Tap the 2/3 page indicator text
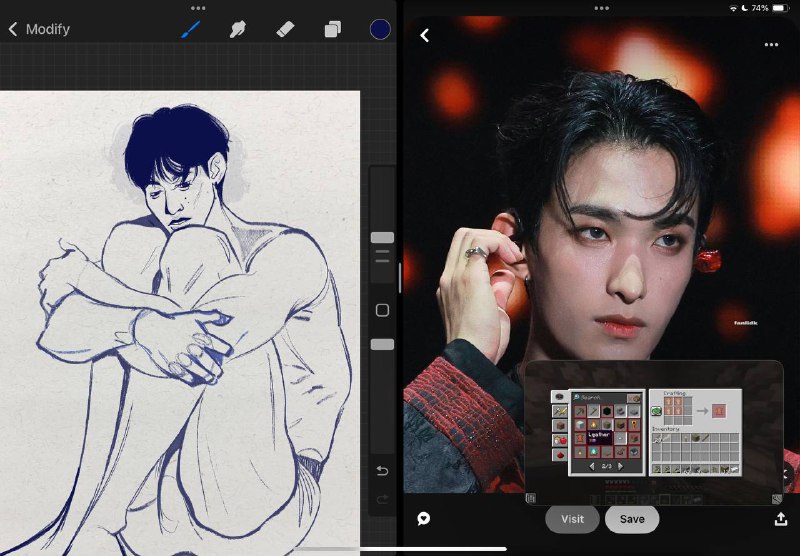Screen dimensions: 800x556 pos(606,466)
